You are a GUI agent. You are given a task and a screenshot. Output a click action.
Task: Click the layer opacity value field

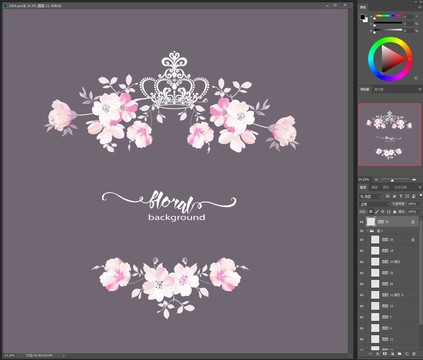pos(412,204)
